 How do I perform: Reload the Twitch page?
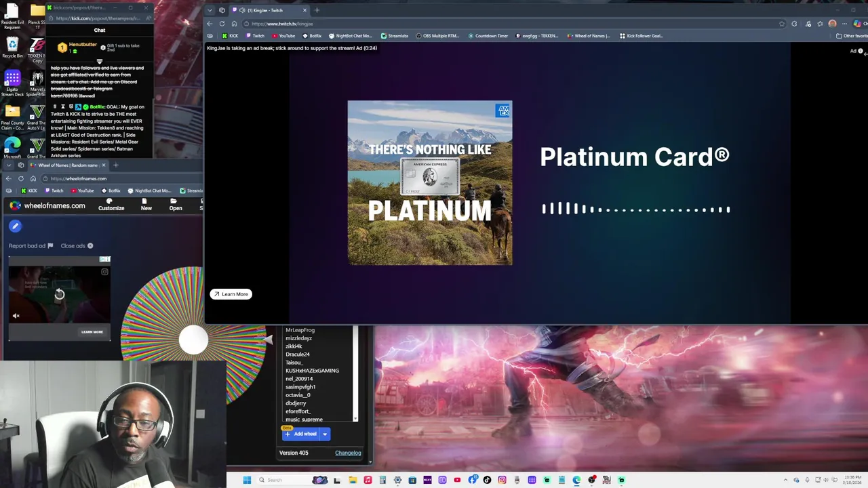tap(222, 24)
